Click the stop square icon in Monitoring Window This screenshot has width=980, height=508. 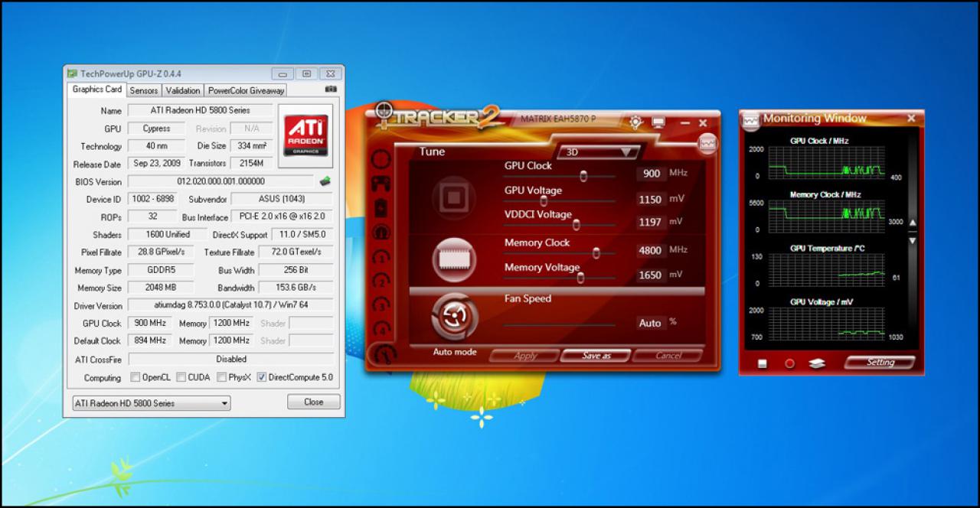point(762,363)
